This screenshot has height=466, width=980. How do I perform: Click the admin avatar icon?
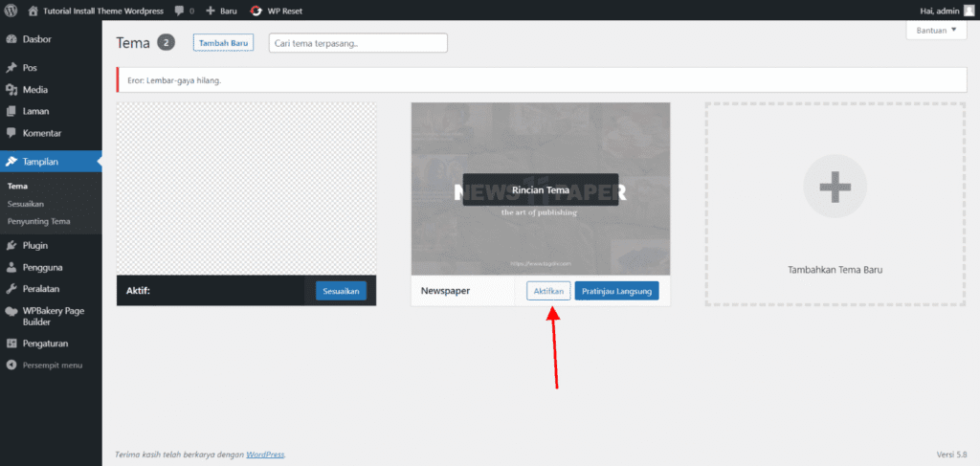[x=969, y=11]
